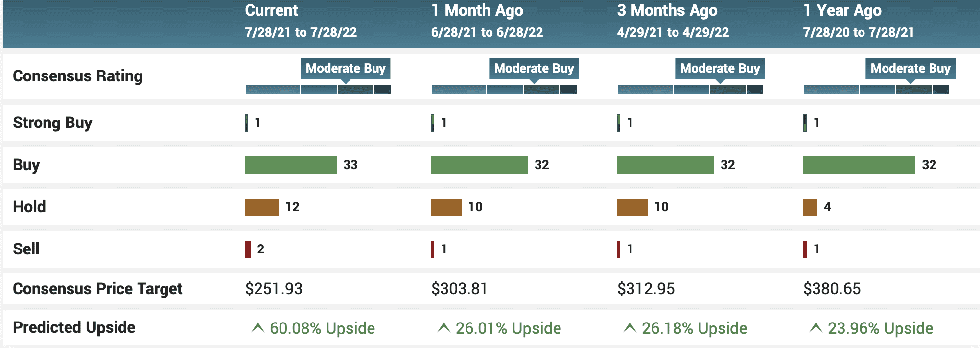Click the Consensus Rating row label

pos(77,76)
